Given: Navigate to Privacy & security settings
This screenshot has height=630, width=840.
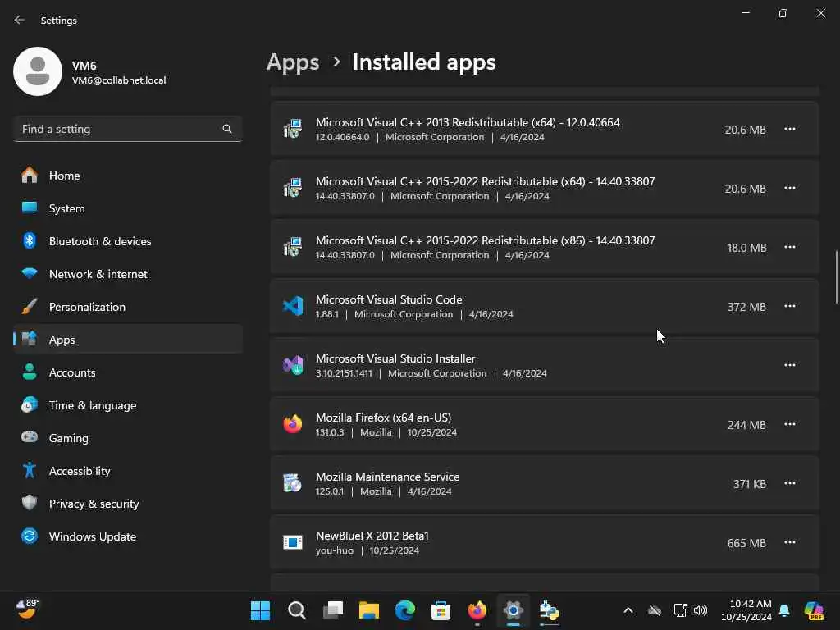Looking at the screenshot, I should [x=94, y=504].
